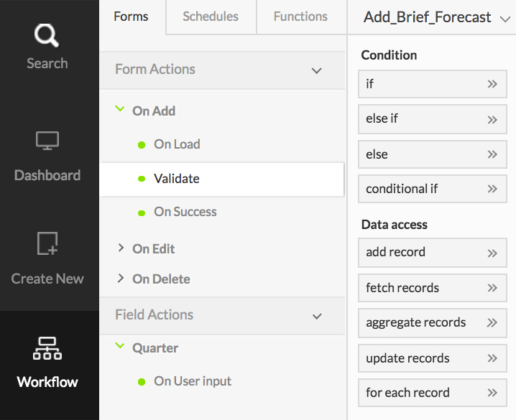
Task: Select the On Success action
Action: 185,212
